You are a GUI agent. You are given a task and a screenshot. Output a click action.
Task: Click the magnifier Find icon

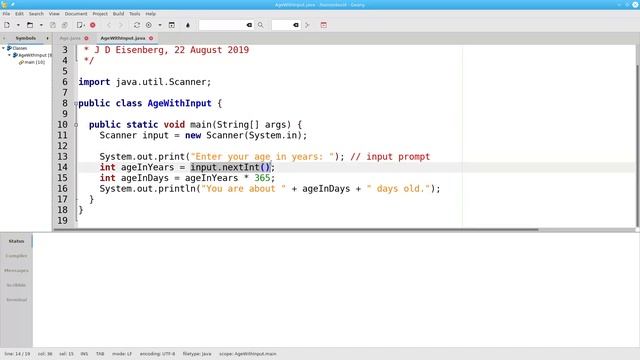[260, 25]
